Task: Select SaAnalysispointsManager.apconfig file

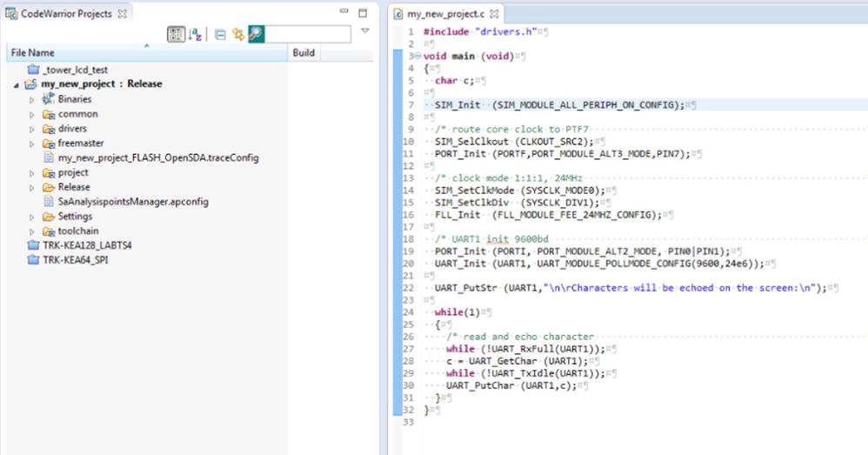Action: click(x=133, y=202)
